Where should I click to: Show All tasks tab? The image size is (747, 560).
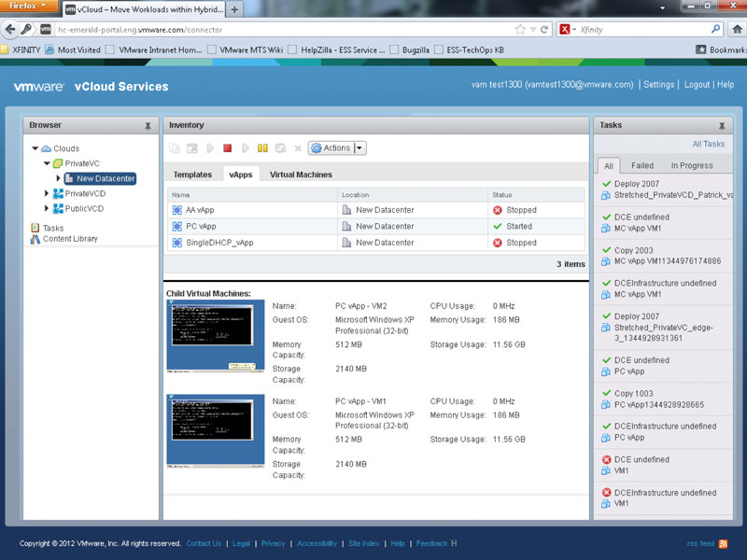[609, 166]
